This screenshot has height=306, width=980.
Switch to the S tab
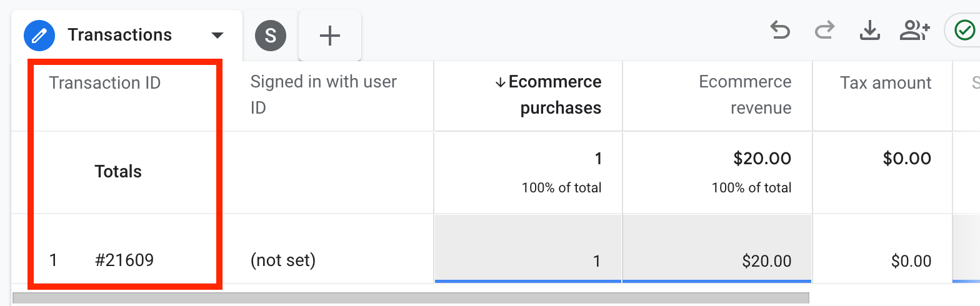pyautogui.click(x=271, y=36)
